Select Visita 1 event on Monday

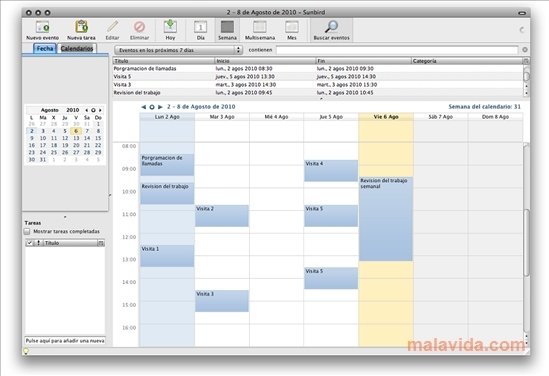pos(167,256)
